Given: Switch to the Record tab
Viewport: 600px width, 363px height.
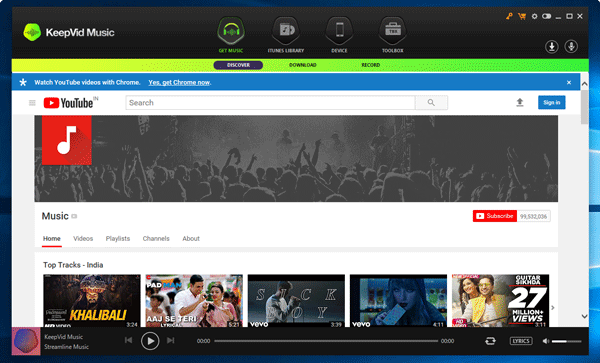Looking at the screenshot, I should click(370, 65).
